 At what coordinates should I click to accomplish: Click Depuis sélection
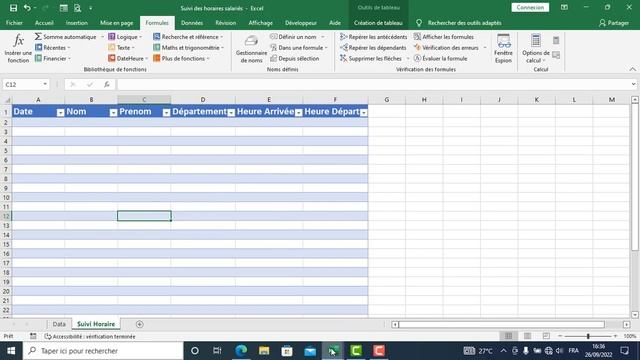pos(295,58)
